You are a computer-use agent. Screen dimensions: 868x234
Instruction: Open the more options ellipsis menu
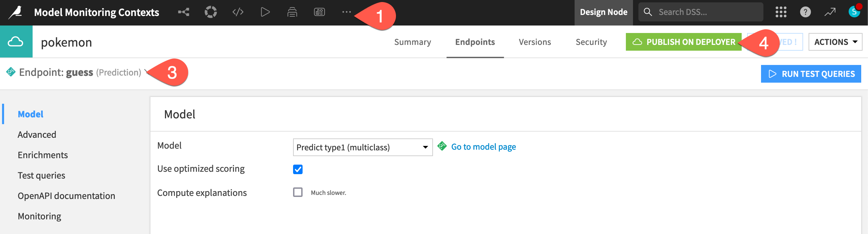[346, 12]
